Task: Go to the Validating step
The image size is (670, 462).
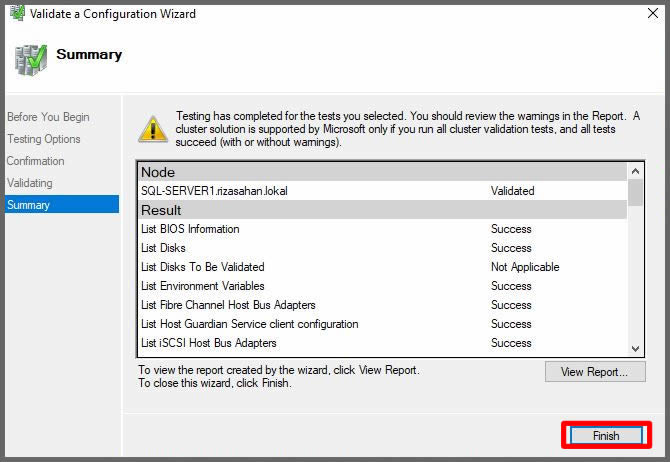Action: pyautogui.click(x=30, y=183)
